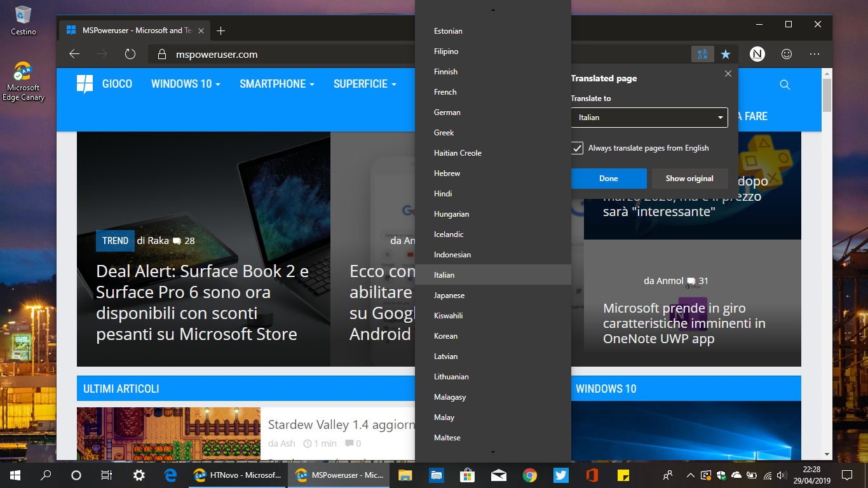Open Settings gear in taskbar

click(x=139, y=475)
